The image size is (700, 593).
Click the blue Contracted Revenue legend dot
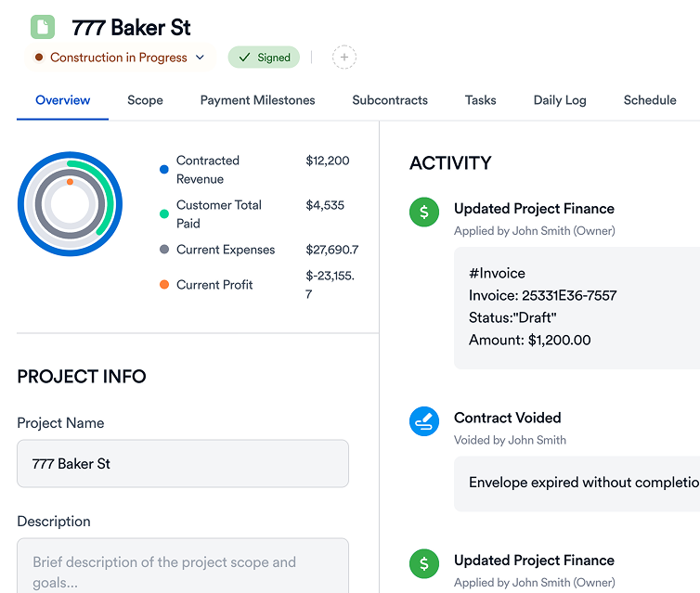163,169
